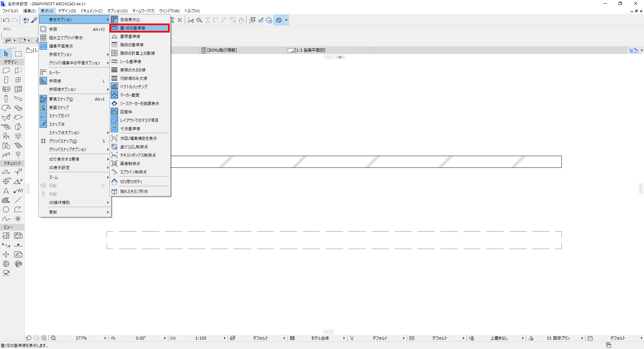Select the Spline tool
The width and height of the screenshot is (644, 349).
[6, 219]
